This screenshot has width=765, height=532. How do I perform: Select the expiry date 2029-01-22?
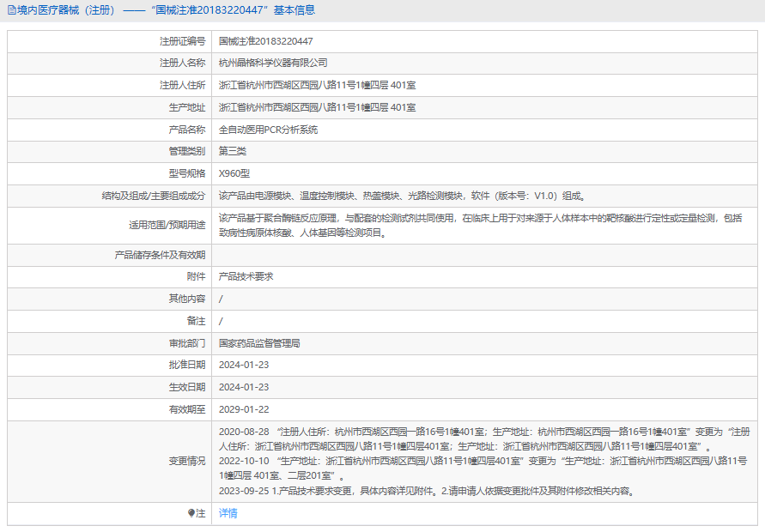tap(244, 409)
